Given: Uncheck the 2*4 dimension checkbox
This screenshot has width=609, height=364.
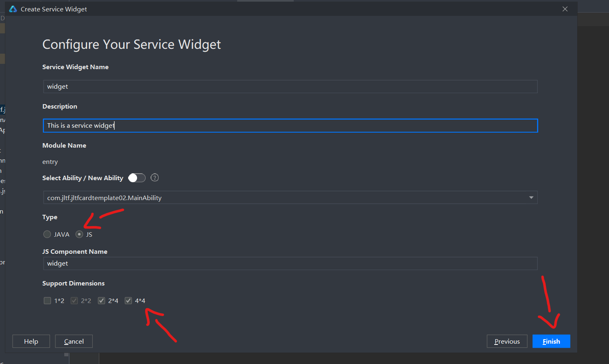Looking at the screenshot, I should (x=102, y=301).
